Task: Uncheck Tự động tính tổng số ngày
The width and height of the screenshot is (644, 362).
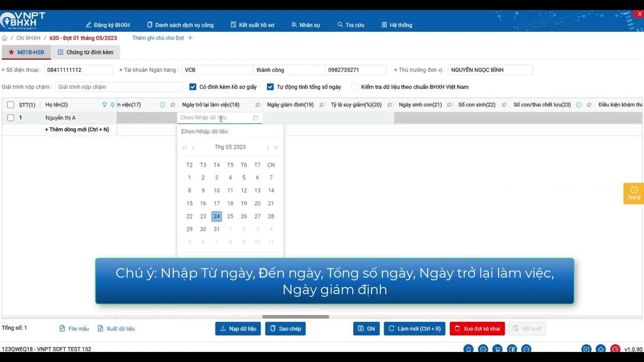Action: (270, 87)
